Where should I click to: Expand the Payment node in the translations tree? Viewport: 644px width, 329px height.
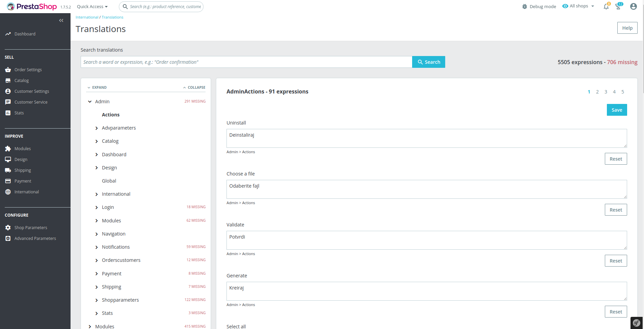[97, 274]
